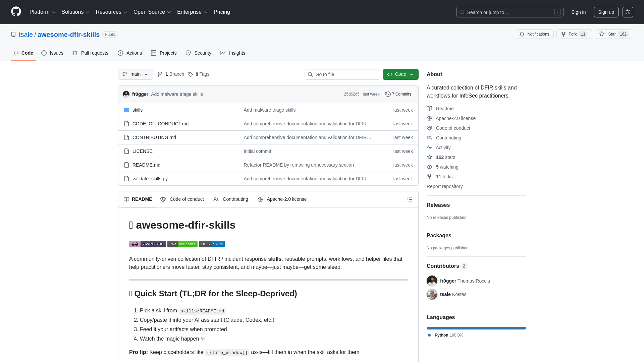Open the command palette slash icon
This screenshot has width=644, height=362.
(x=557, y=12)
